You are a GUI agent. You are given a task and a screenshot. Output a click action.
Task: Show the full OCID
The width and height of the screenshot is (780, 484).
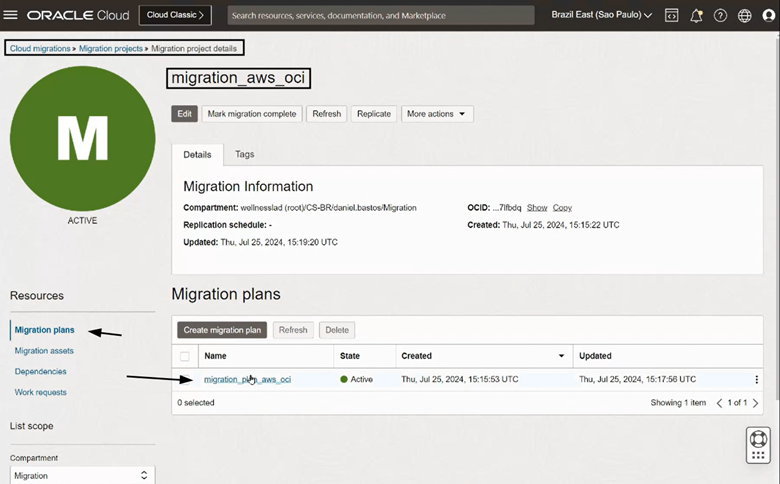[x=537, y=208]
